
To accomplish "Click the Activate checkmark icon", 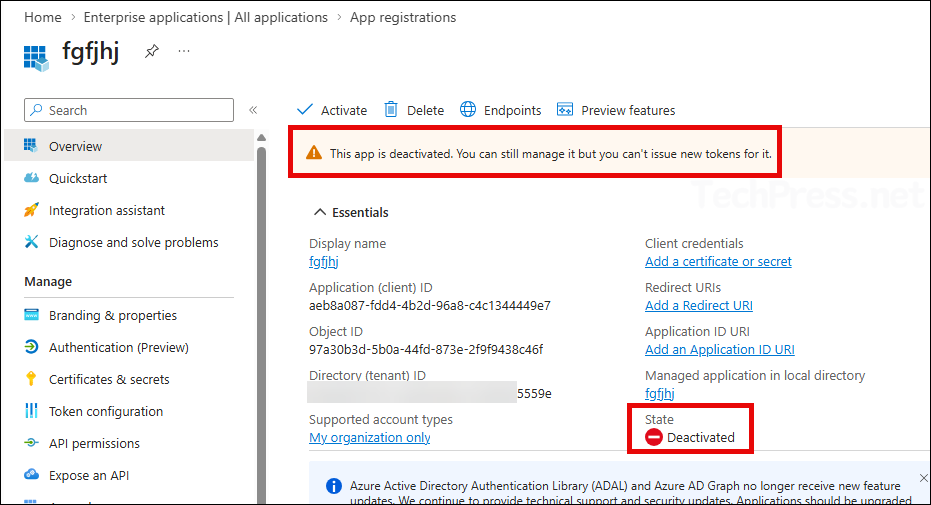I will [x=305, y=110].
